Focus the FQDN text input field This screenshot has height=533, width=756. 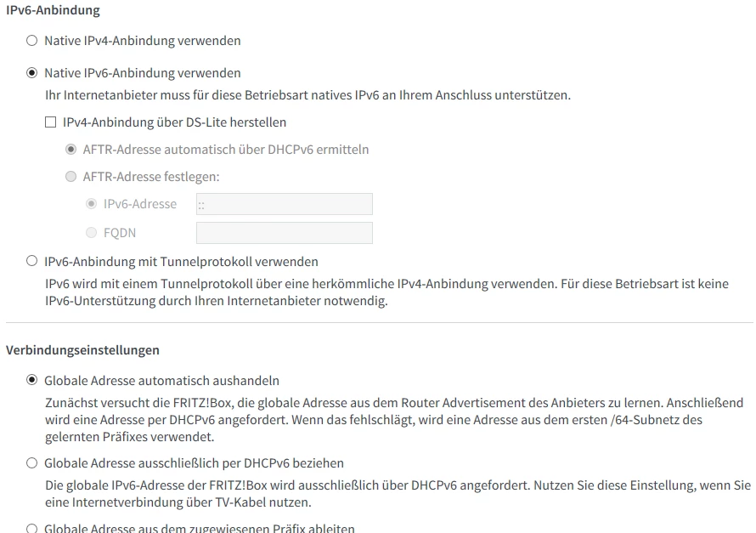284,233
